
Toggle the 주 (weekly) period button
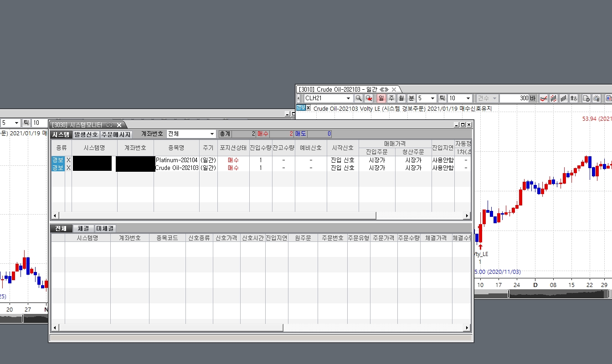391,98
